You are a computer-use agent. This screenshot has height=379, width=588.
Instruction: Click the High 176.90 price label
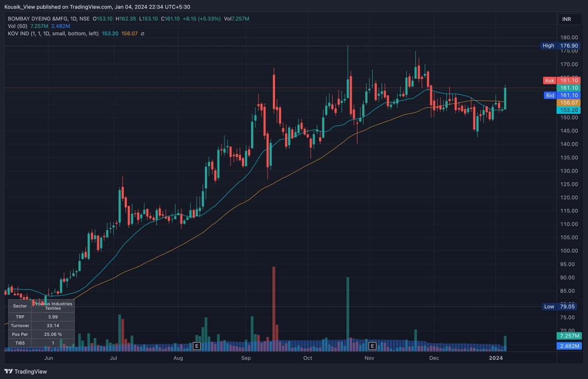tap(560, 46)
